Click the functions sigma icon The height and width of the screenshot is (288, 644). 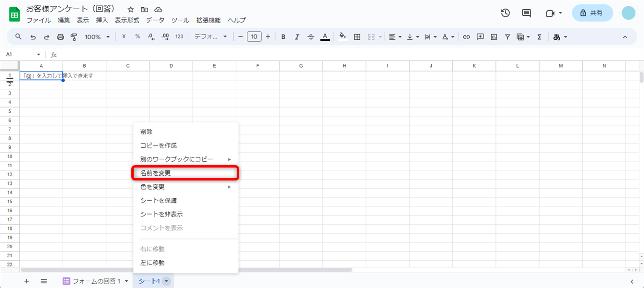(x=540, y=37)
